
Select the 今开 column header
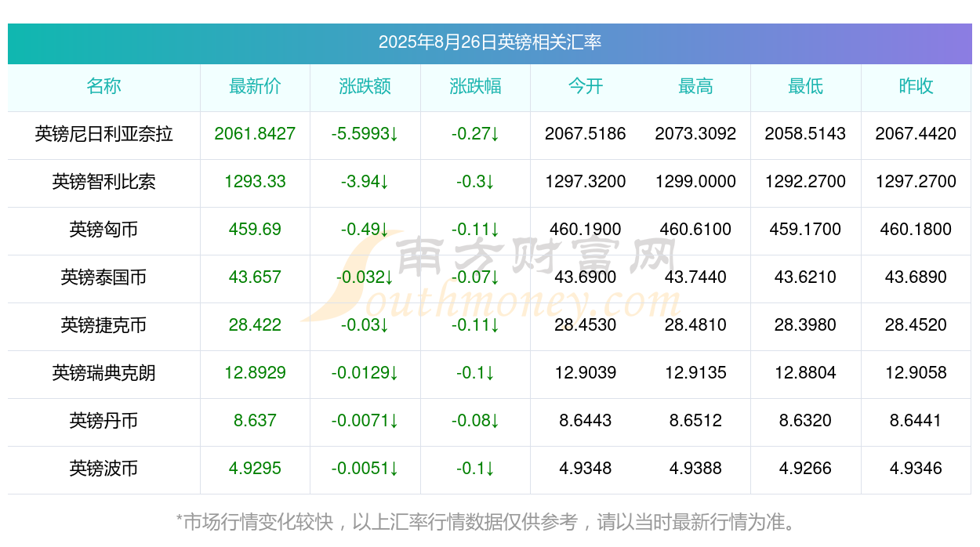[586, 86]
